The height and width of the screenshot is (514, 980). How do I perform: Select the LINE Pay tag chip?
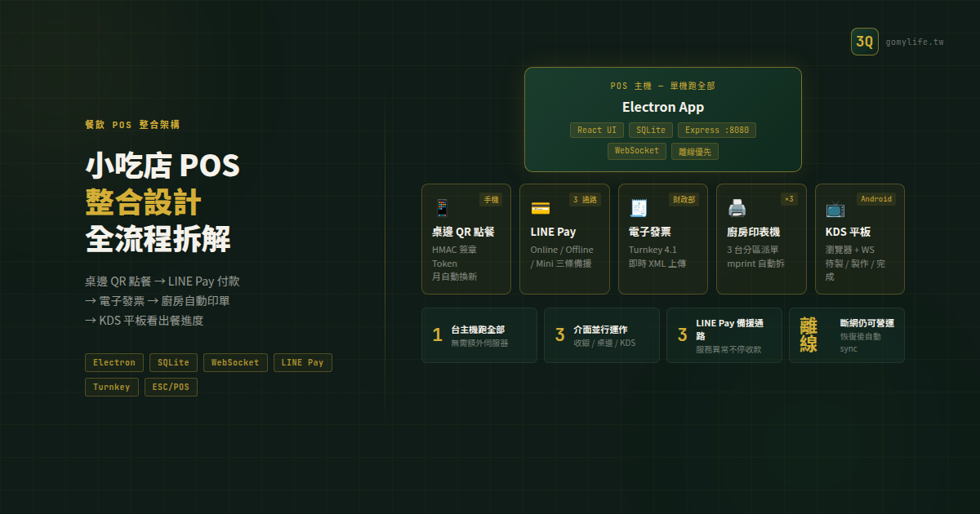[302, 362]
